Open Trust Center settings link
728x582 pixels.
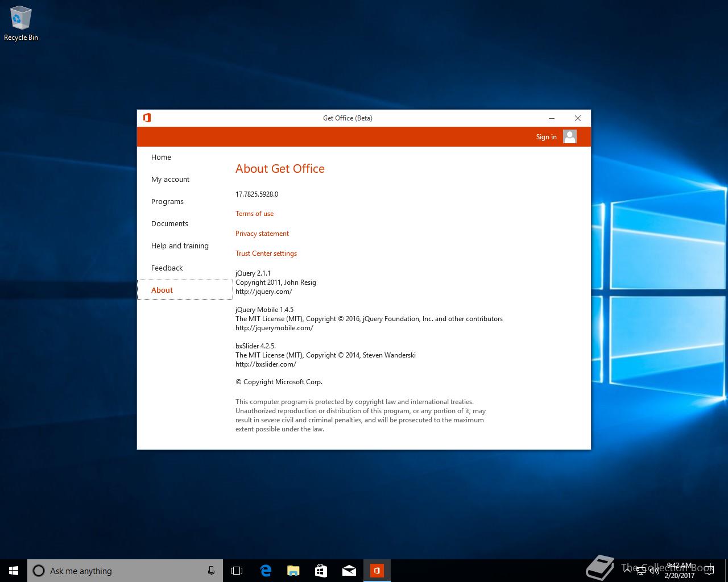pos(266,253)
